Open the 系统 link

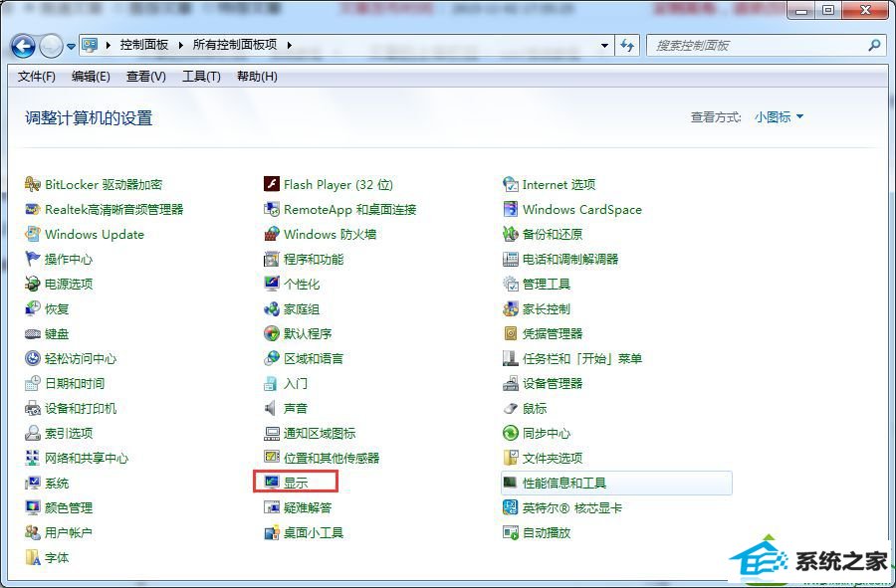point(57,483)
